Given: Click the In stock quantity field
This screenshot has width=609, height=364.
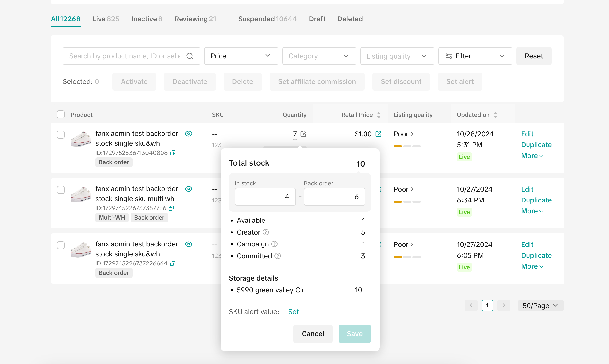Looking at the screenshot, I should [265, 197].
